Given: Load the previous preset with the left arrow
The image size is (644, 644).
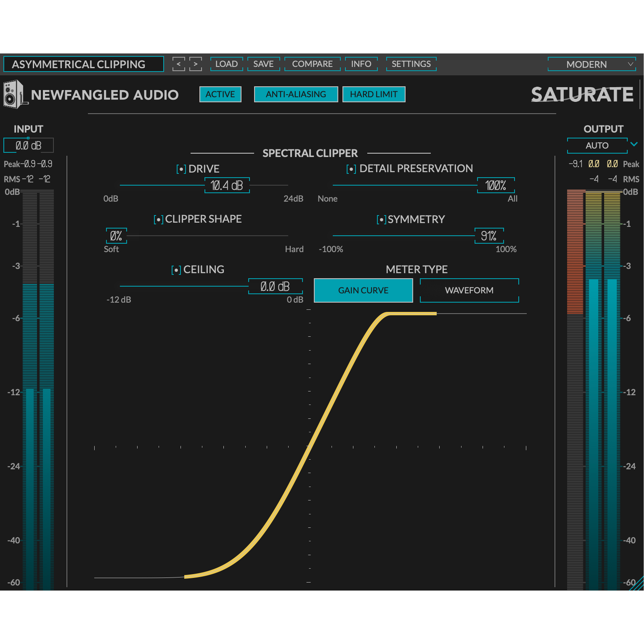Looking at the screenshot, I should pyautogui.click(x=179, y=64).
